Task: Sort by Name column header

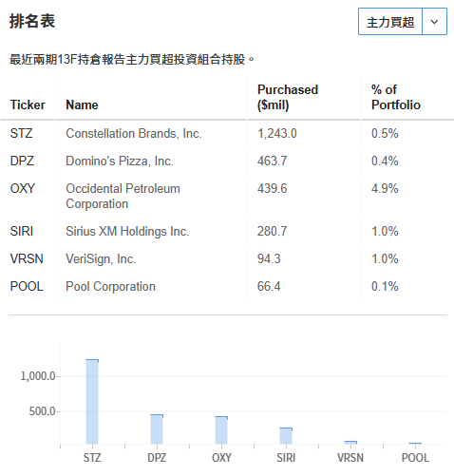Action: (x=82, y=105)
